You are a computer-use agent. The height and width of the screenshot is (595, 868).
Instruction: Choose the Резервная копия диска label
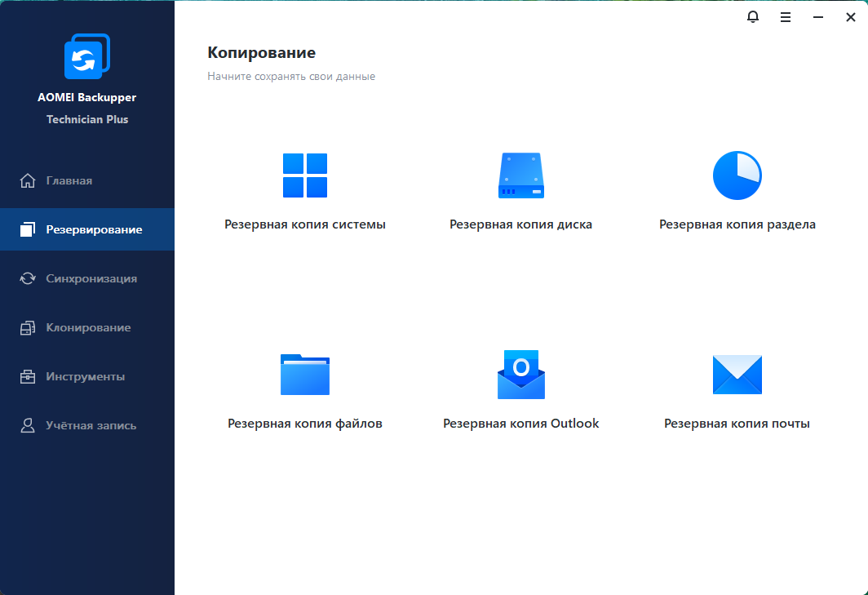(x=520, y=224)
